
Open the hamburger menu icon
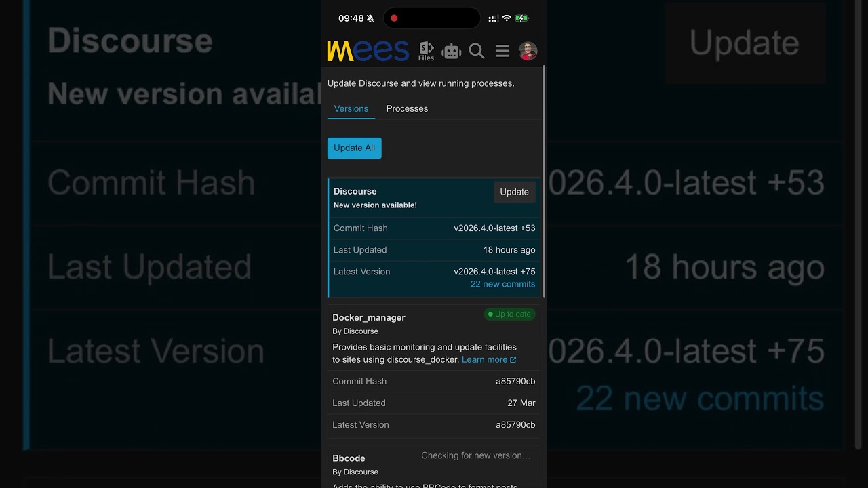click(x=502, y=51)
